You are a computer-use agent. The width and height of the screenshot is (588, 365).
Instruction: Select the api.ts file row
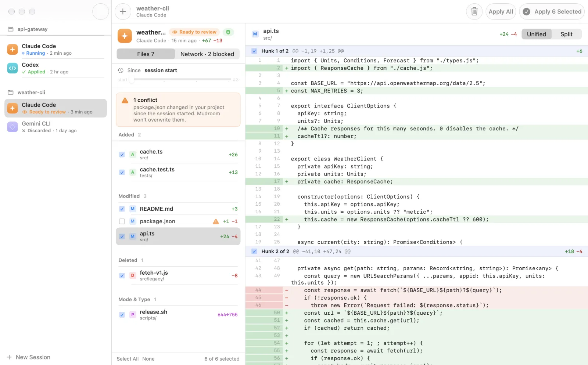178,236
